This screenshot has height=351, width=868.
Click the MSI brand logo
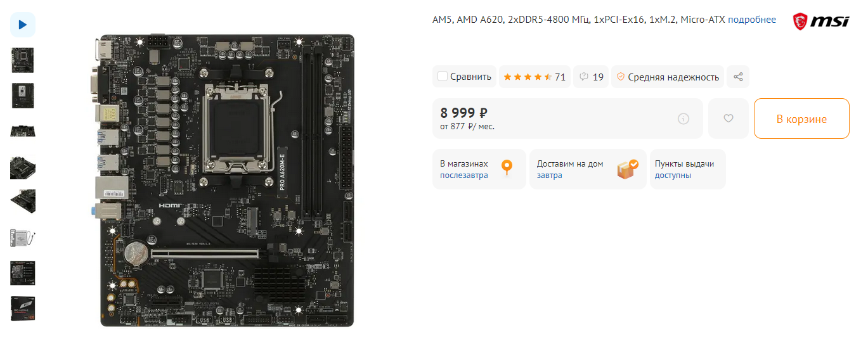(x=820, y=22)
